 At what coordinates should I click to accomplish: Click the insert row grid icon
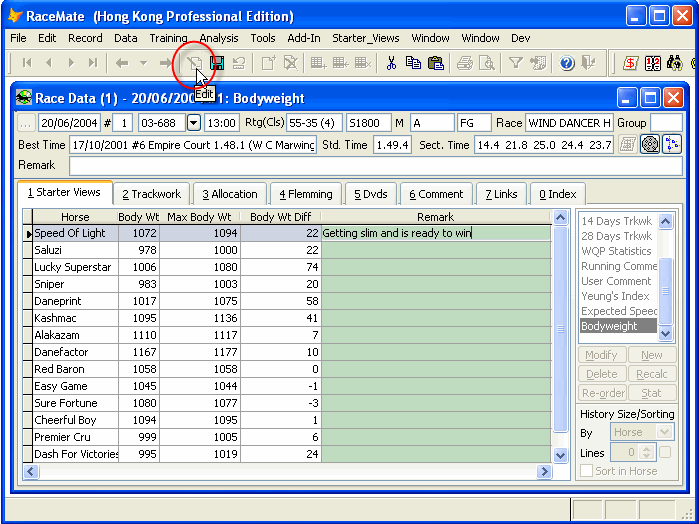318,63
